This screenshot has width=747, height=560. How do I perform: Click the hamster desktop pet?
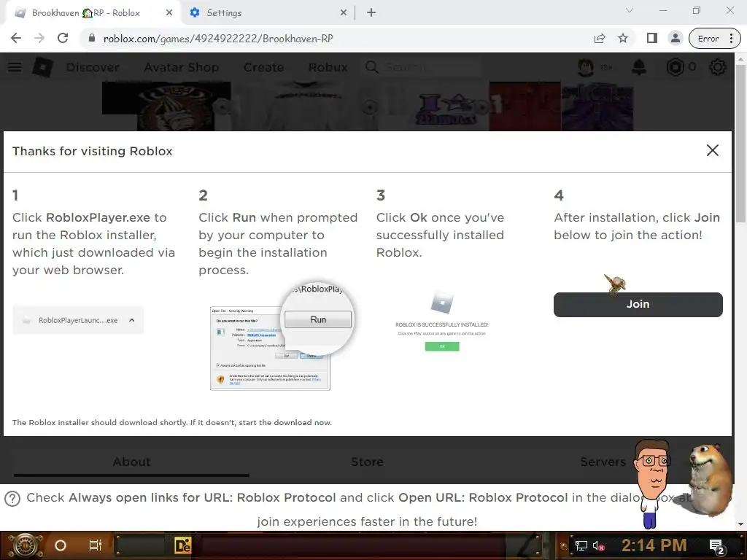click(711, 479)
